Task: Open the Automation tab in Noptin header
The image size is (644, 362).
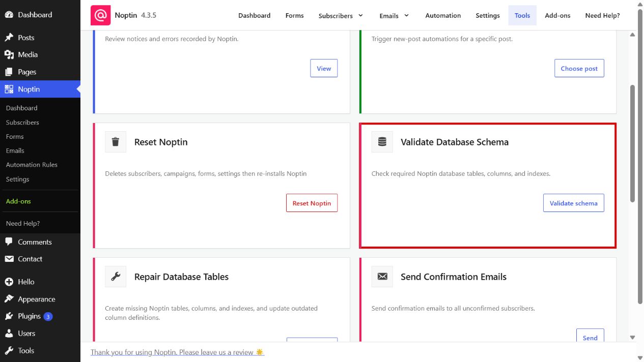Action: [443, 16]
